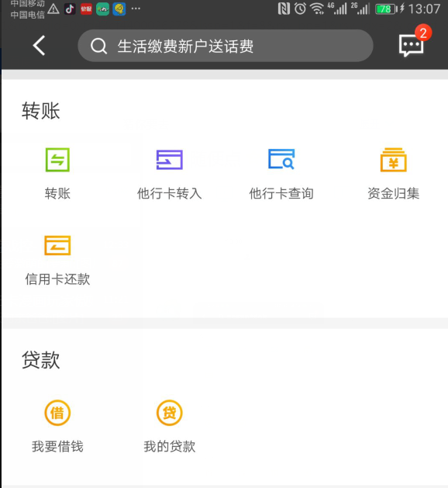
Task: Tap the red badge number 2
Action: (423, 33)
